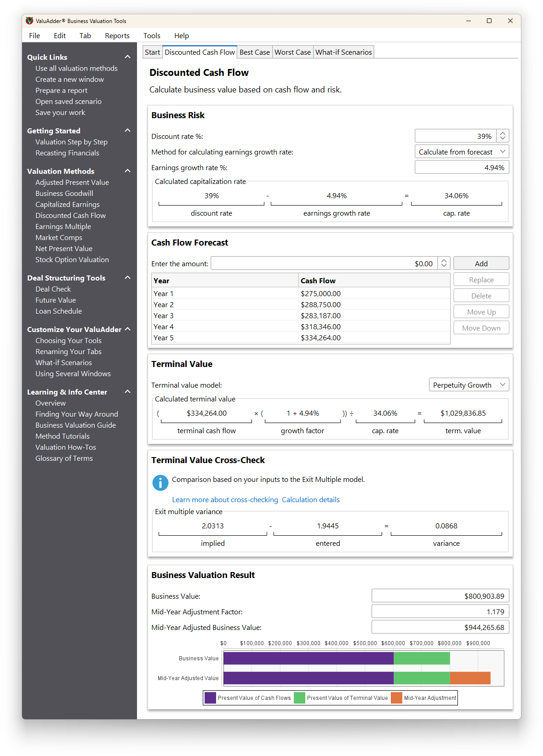
Task: Select Market Comps method
Action: click(x=59, y=237)
